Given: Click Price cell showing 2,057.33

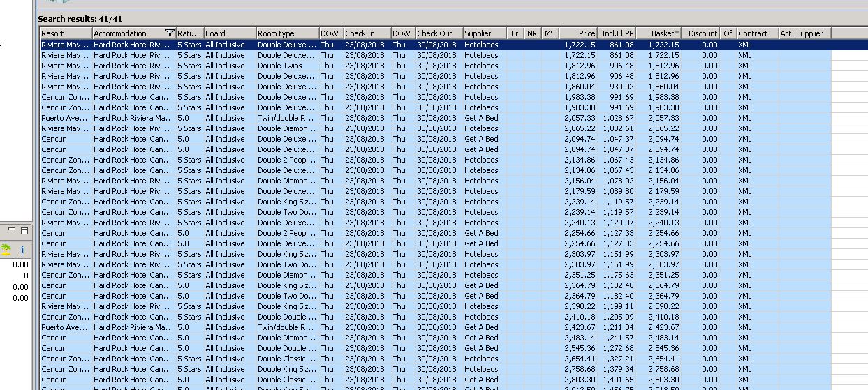Looking at the screenshot, I should click(580, 118).
